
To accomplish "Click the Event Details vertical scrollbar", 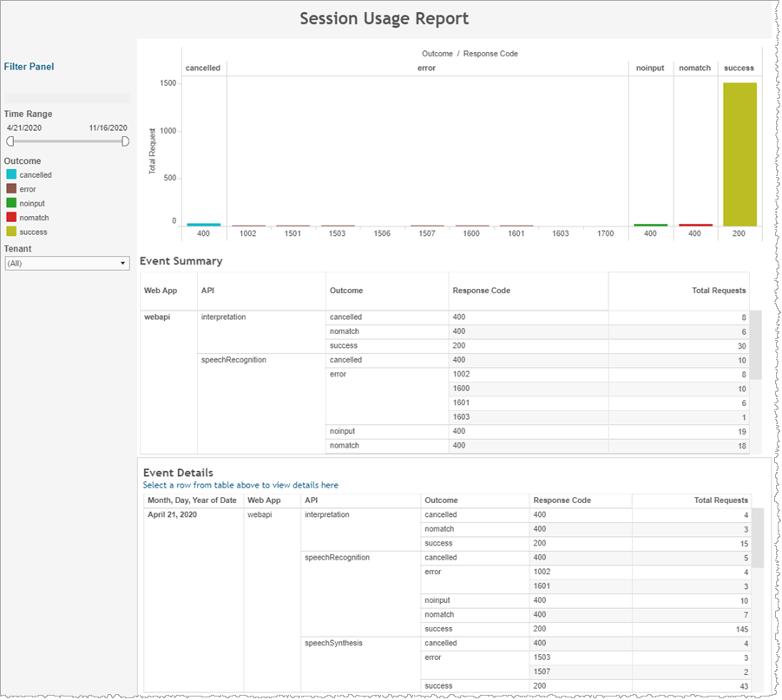I will 757,537.
